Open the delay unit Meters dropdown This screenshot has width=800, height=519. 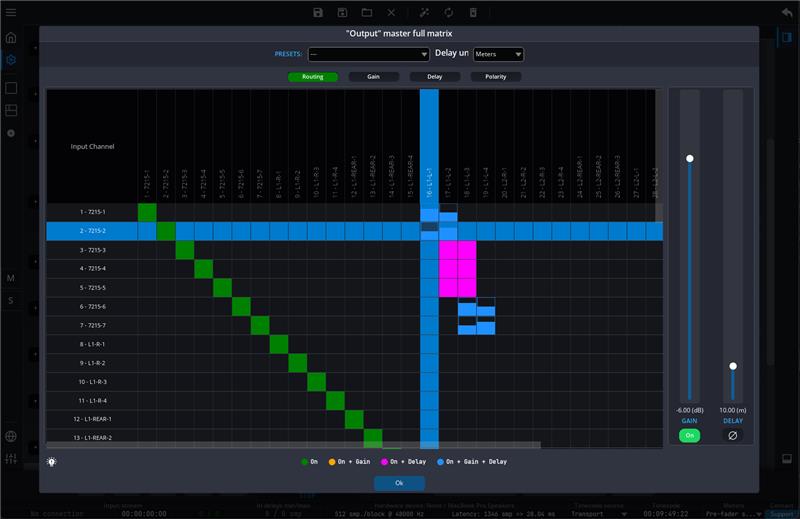[498, 54]
